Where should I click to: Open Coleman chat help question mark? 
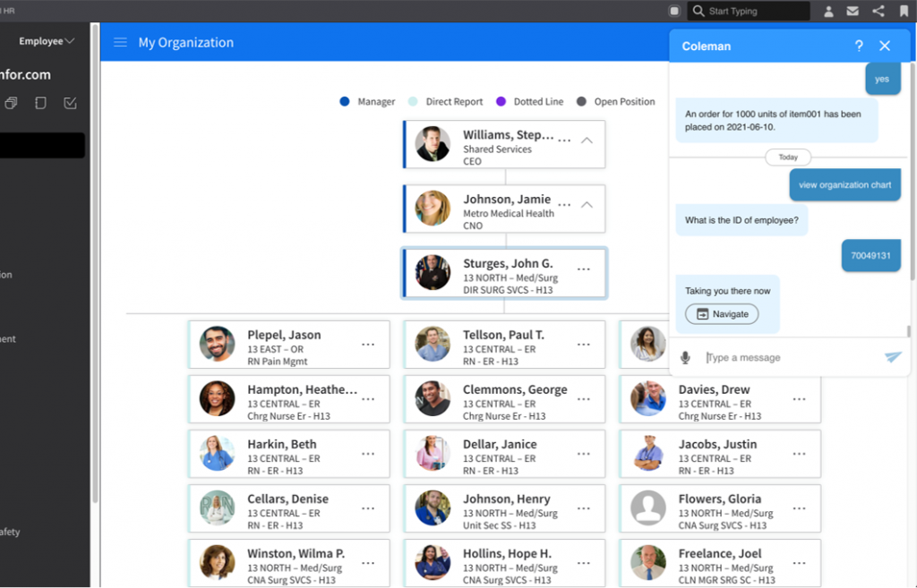(859, 47)
